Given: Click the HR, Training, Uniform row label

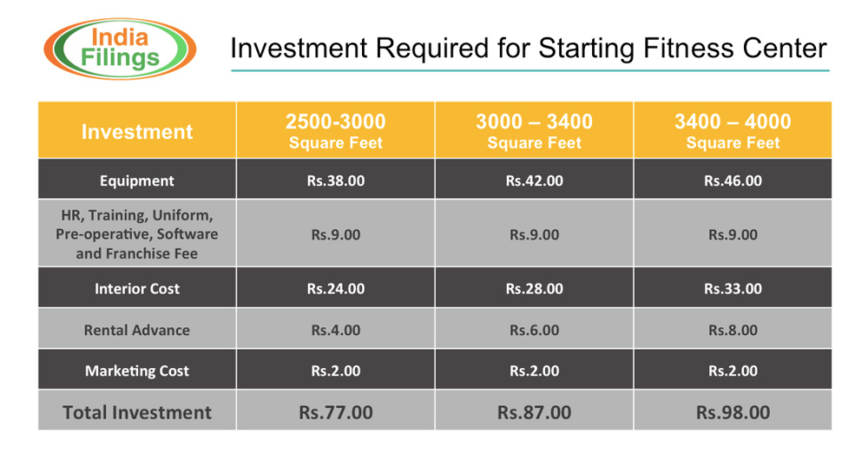Looking at the screenshot, I should tap(137, 234).
